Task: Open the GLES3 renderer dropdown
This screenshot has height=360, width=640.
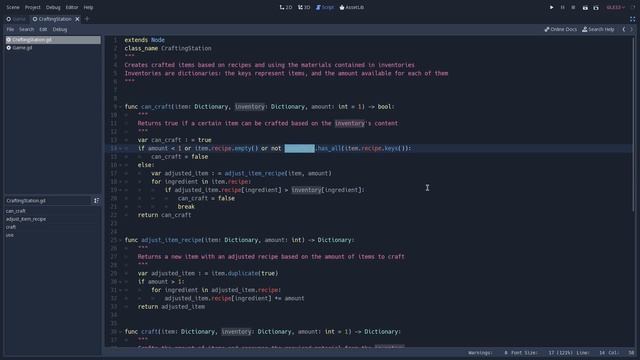Action: tap(615, 7)
